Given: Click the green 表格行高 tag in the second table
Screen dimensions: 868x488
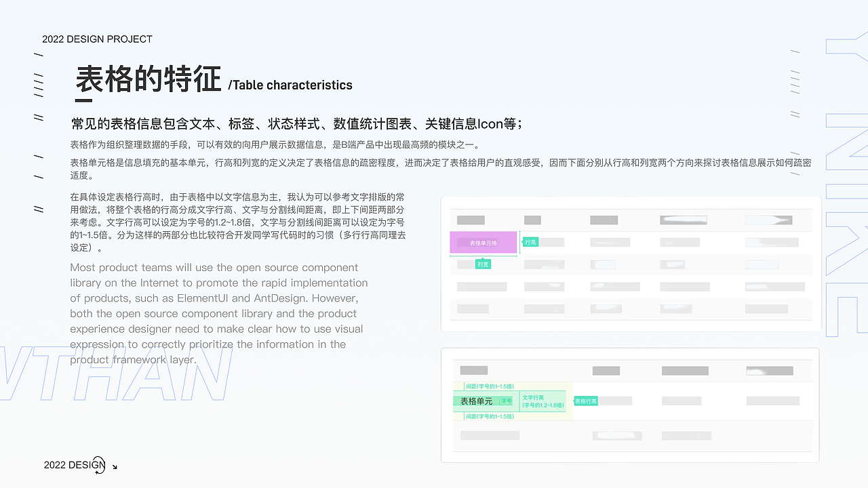Looking at the screenshot, I should [x=586, y=401].
